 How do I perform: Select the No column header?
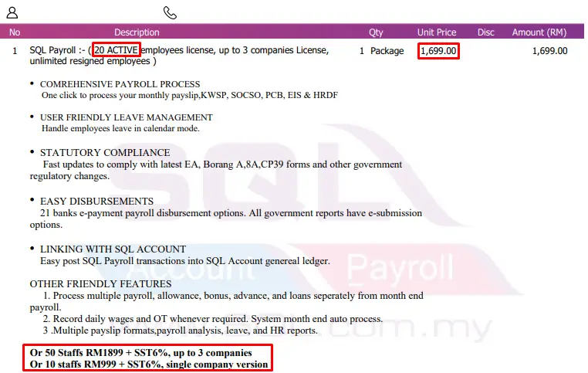click(x=15, y=32)
